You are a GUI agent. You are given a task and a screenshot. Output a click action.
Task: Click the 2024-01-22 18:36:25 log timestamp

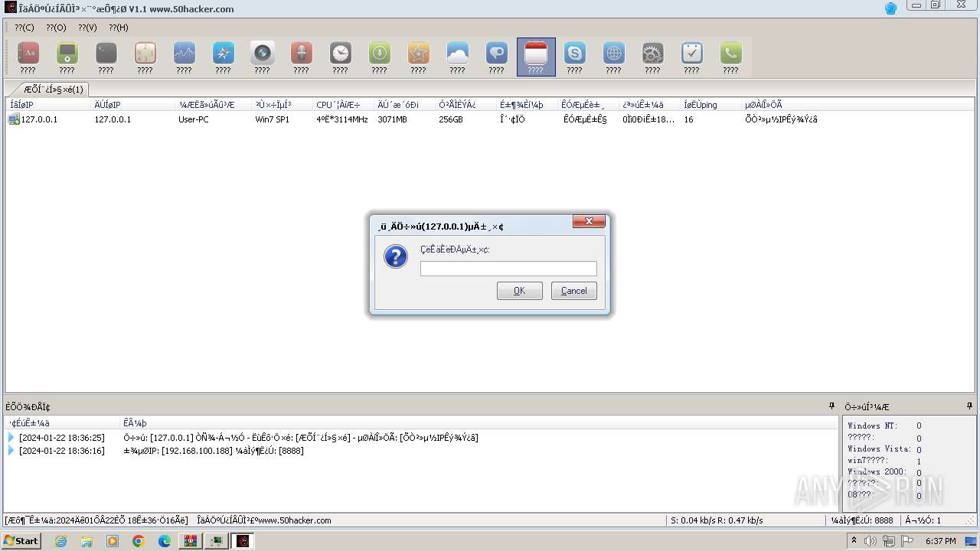coord(61,437)
